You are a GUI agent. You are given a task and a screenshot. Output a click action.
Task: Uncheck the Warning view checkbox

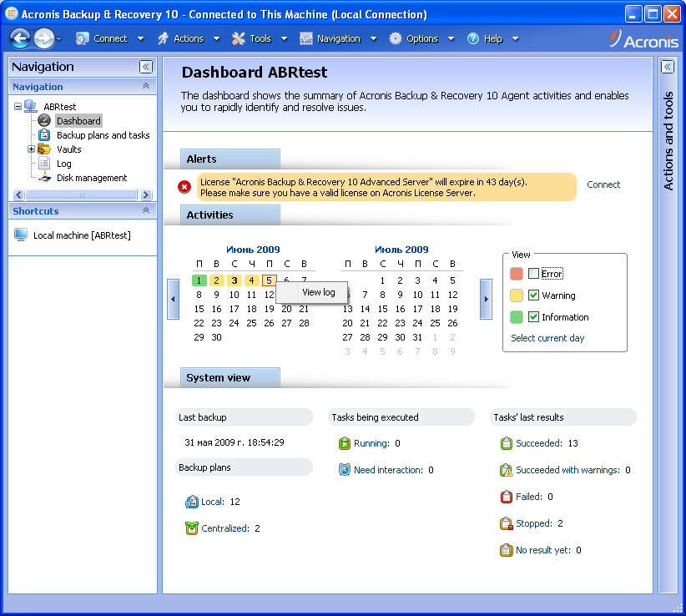(533, 295)
